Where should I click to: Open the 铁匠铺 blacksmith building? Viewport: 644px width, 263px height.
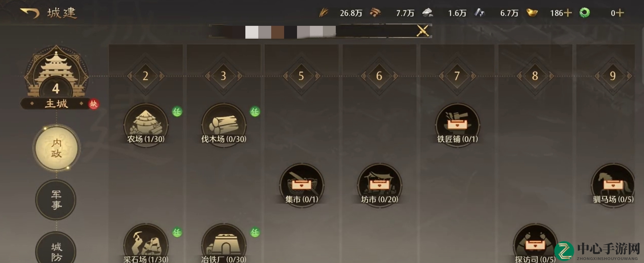(x=457, y=125)
